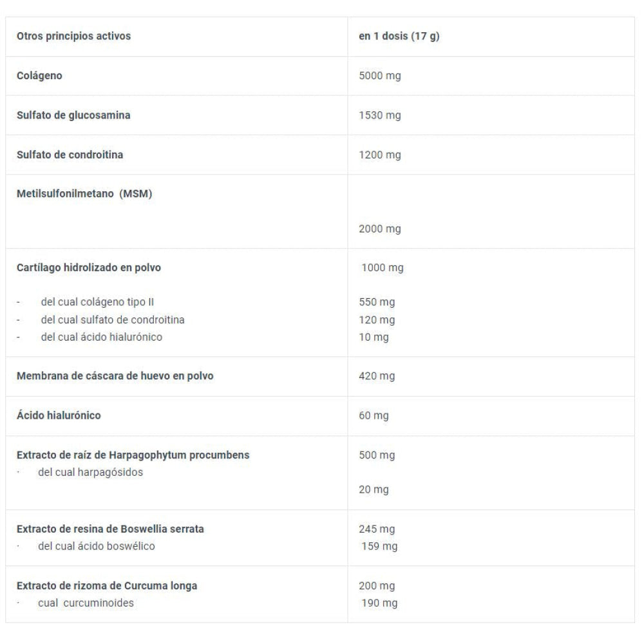Click the 1200 mg chondroitin value

(379, 155)
